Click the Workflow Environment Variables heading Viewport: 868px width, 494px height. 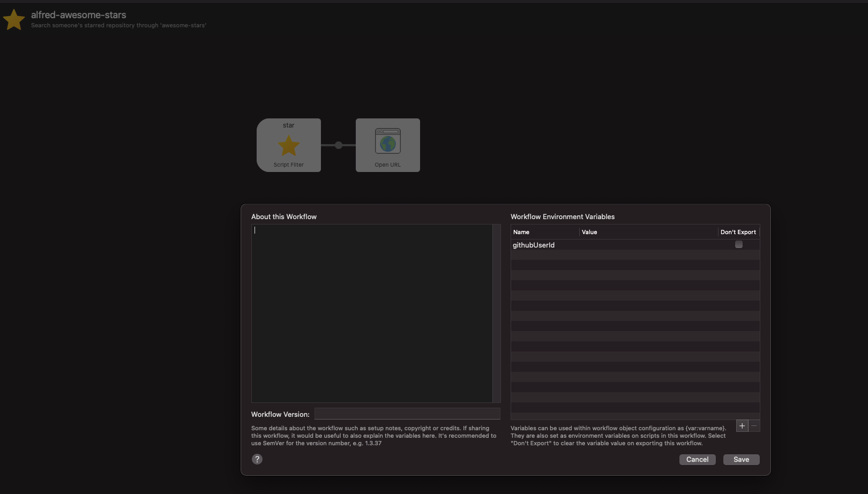click(563, 216)
